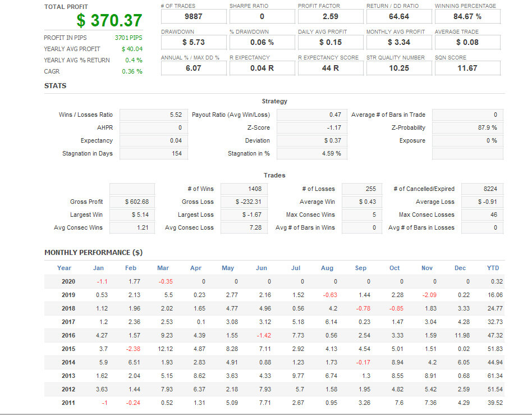
Task: Select the Average Trade value $ 0.08
Action: 467,42
